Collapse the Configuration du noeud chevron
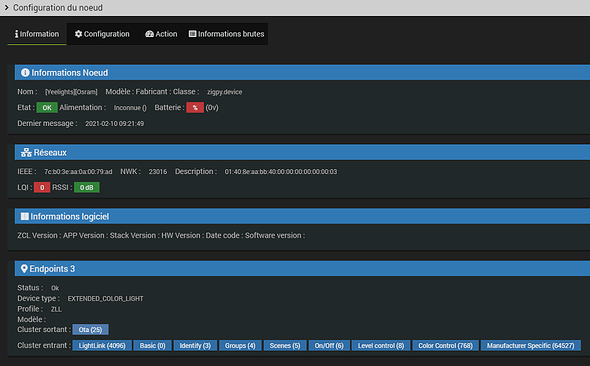 tap(6, 8)
